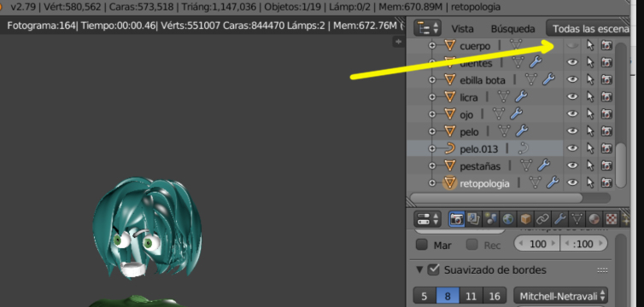
Task: Click the modifier wrench icon on ebilla bota row
Action: pyautogui.click(x=548, y=79)
